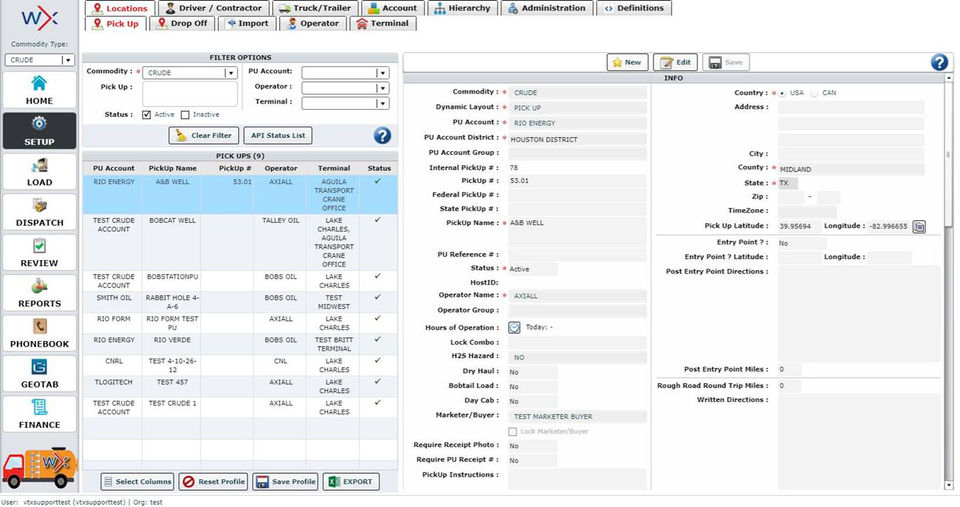The width and height of the screenshot is (960, 507).
Task: Expand the Commodity Type dropdown in sidebar
Action: click(68, 60)
